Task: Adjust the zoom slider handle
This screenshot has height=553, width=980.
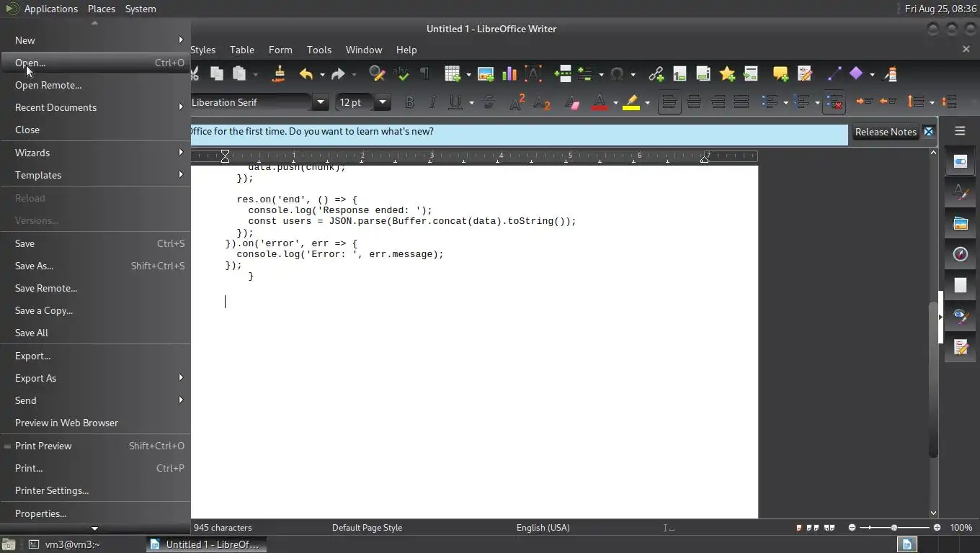Action: (894, 528)
